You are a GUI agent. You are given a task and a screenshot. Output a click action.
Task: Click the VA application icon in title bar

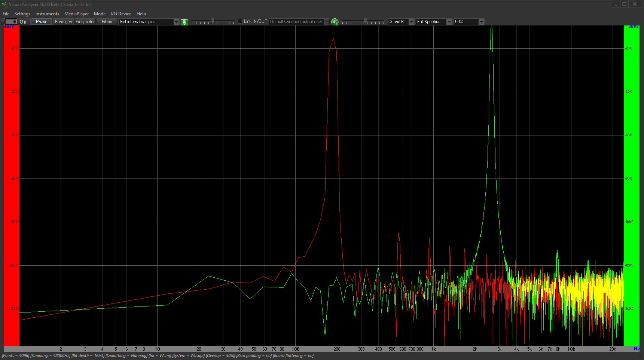pyautogui.click(x=4, y=4)
